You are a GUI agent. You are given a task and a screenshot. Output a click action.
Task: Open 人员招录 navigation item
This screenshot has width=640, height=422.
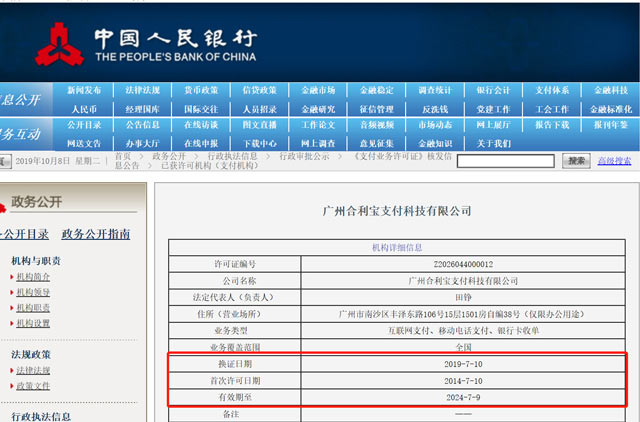click(x=260, y=109)
